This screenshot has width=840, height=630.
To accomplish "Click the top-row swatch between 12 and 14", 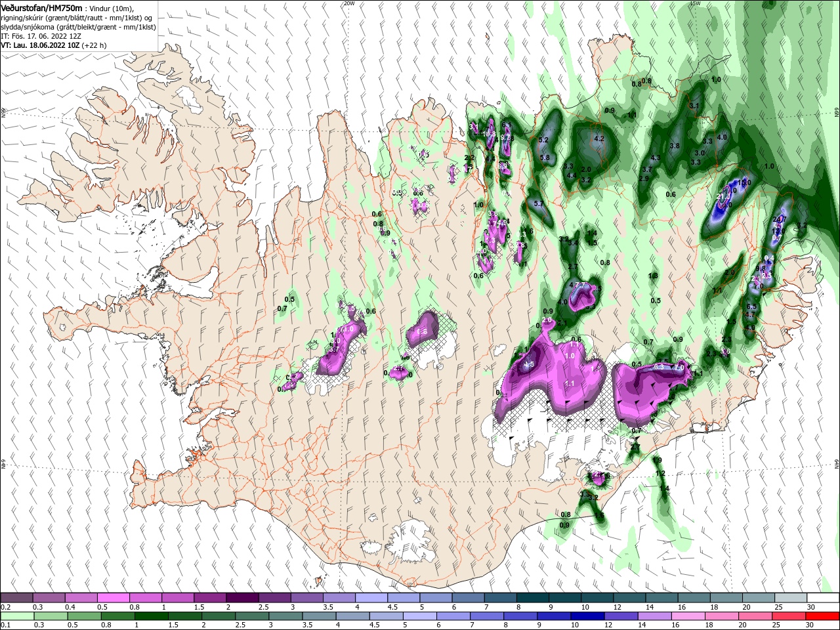I will point(628,597).
